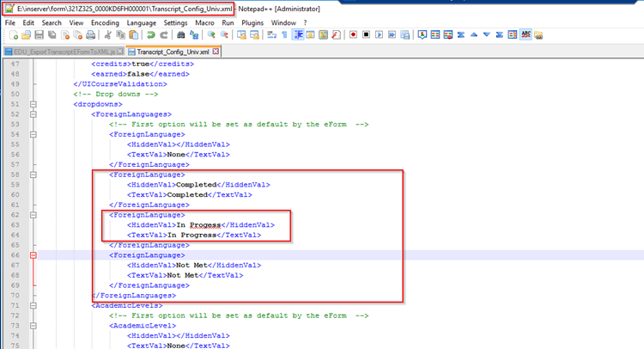Collapse the dropdowns fold at line 51
Viewport: 644px width, 349px height.
coord(33,104)
